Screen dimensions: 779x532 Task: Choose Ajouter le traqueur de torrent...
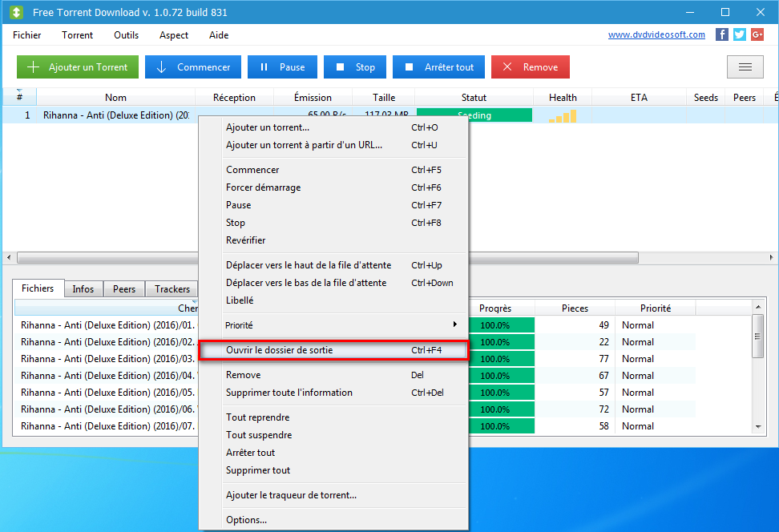pos(333,495)
